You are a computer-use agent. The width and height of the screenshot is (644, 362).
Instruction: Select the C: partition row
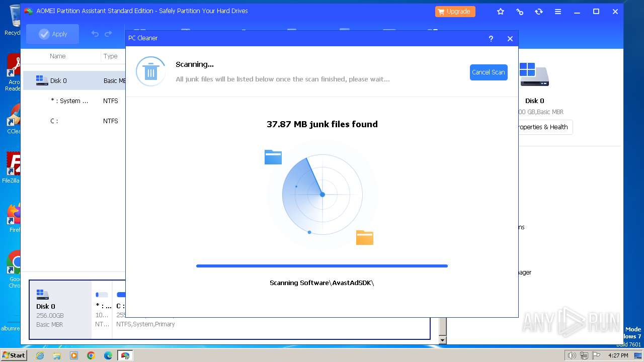[74, 121]
